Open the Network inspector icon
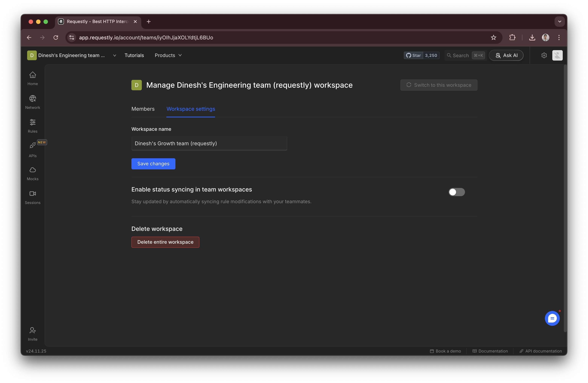This screenshot has height=383, width=588. [33, 102]
